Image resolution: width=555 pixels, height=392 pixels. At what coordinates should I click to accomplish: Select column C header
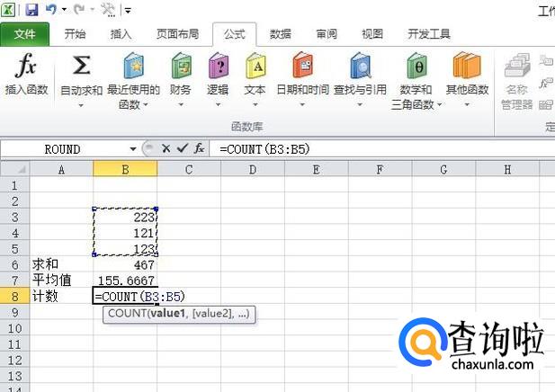189,169
